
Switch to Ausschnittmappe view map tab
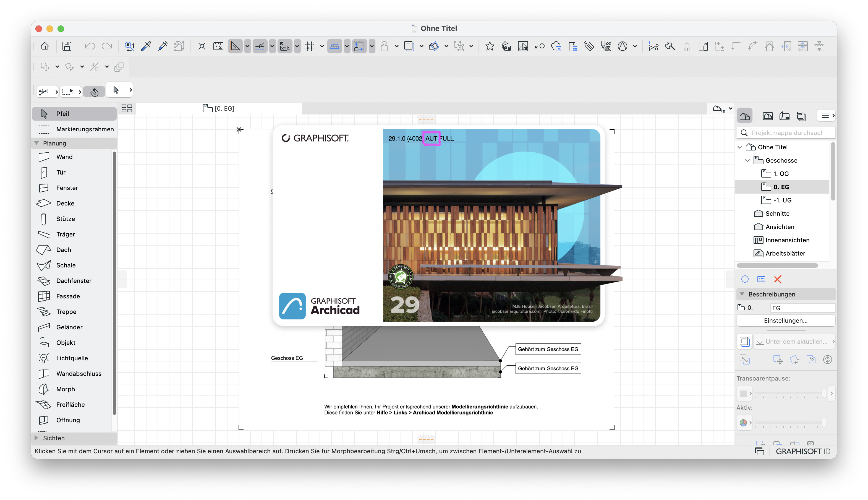click(x=768, y=116)
